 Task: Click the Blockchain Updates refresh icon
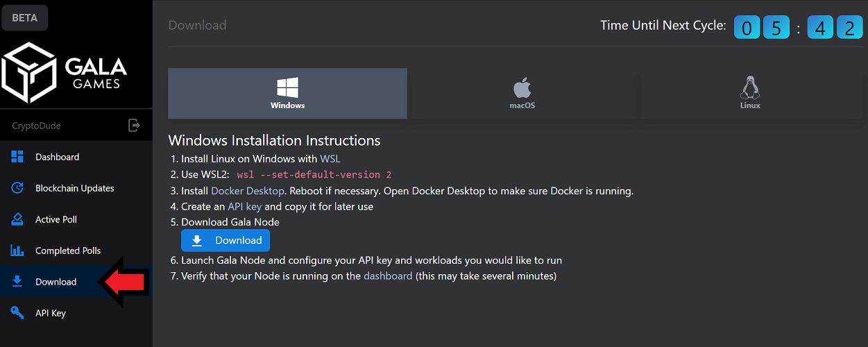click(x=17, y=188)
